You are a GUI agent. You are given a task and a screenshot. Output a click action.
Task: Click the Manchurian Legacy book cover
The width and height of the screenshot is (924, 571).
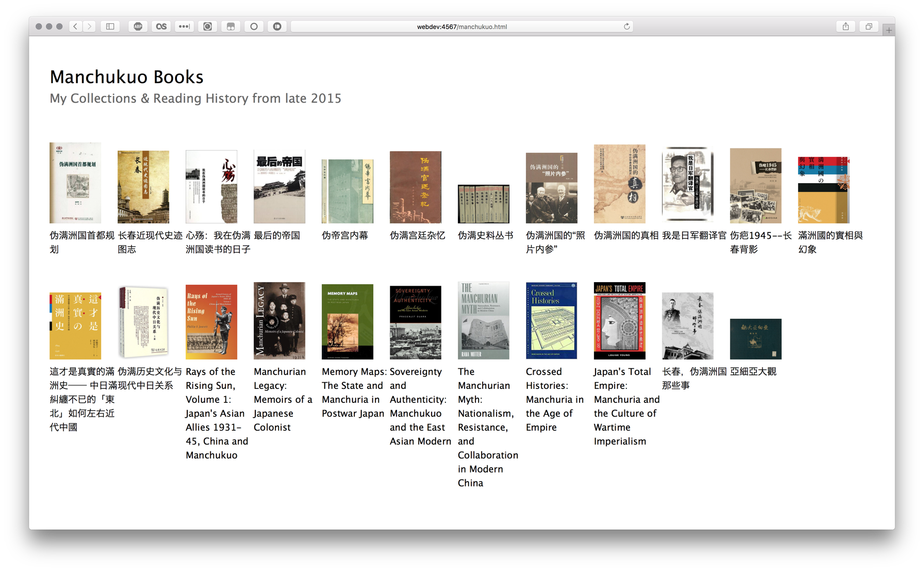(x=279, y=321)
